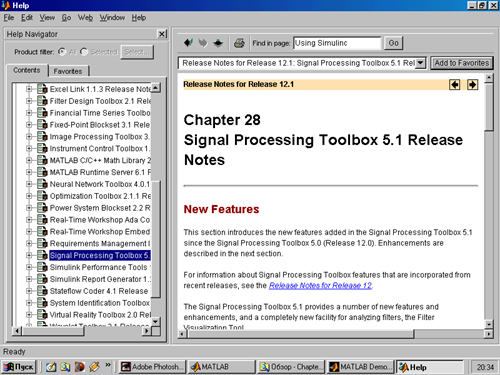Click the help page vertical scroll thumb

pos(489,108)
